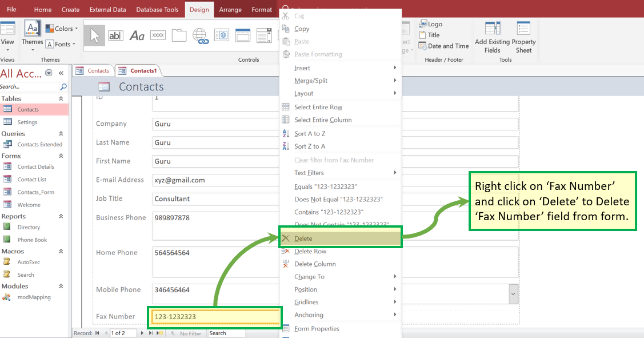Select the arrow Select tool in Controls

click(94, 35)
